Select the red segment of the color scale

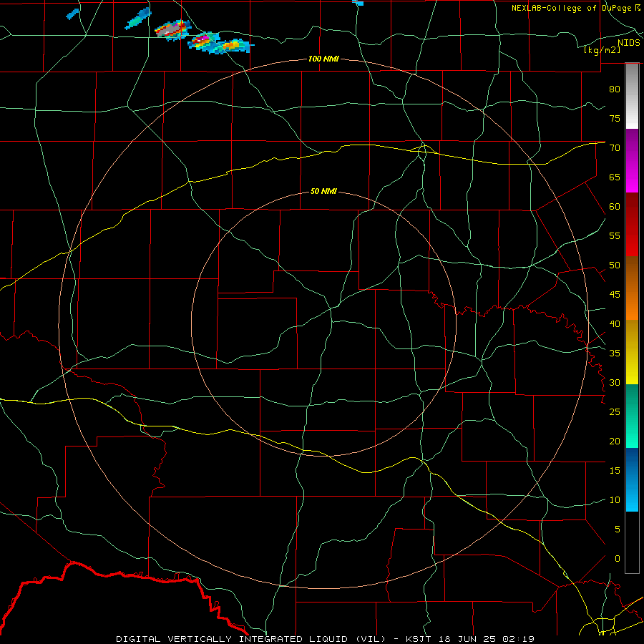pos(632,224)
